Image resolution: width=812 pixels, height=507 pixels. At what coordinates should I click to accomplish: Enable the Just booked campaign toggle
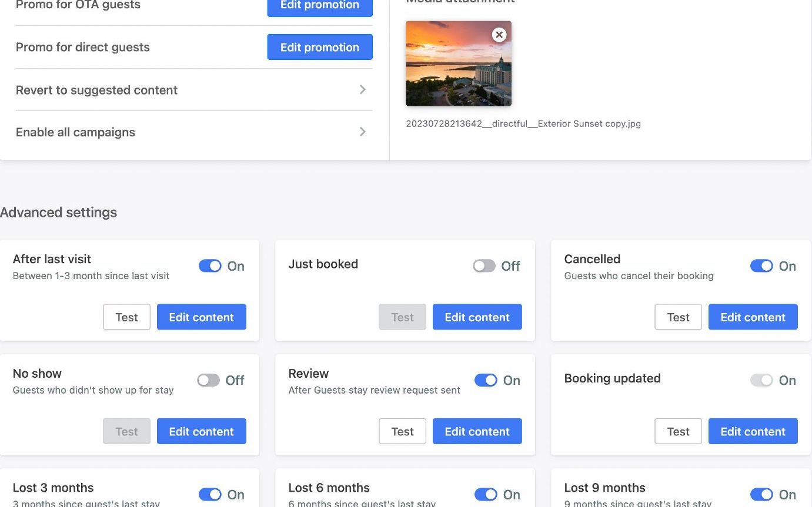(x=484, y=266)
